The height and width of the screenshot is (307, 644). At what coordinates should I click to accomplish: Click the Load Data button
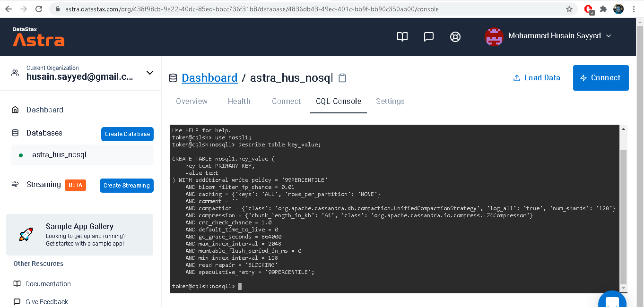click(536, 77)
